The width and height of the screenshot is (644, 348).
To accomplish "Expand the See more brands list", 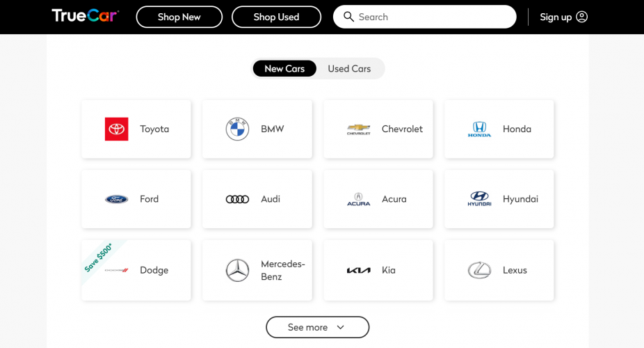I will (x=317, y=327).
